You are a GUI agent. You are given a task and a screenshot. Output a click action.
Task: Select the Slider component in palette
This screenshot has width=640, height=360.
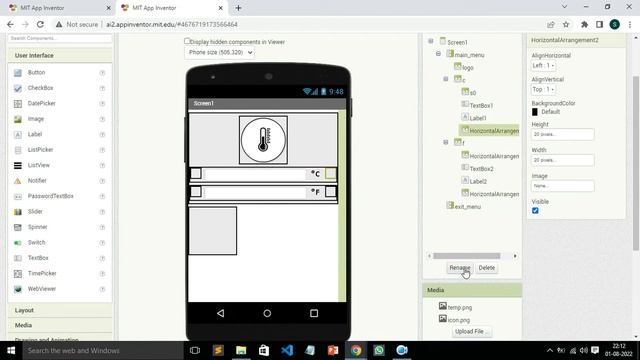[35, 211]
